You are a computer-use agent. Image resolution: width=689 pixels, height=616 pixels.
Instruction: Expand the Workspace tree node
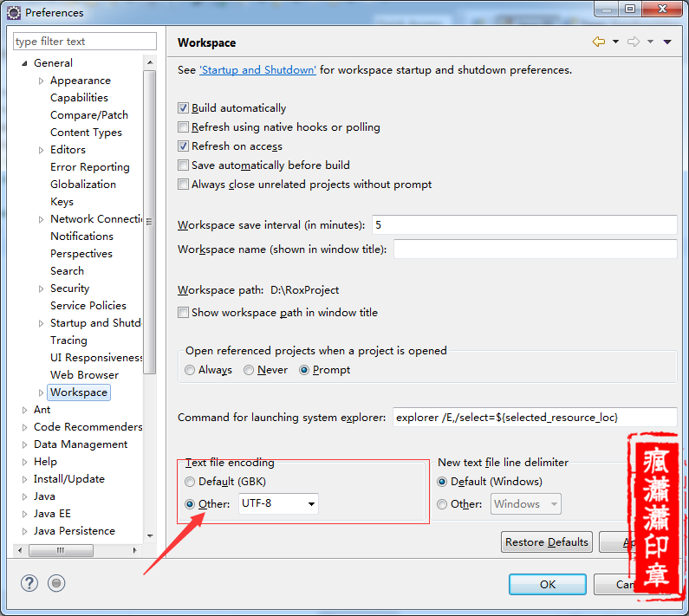point(41,392)
